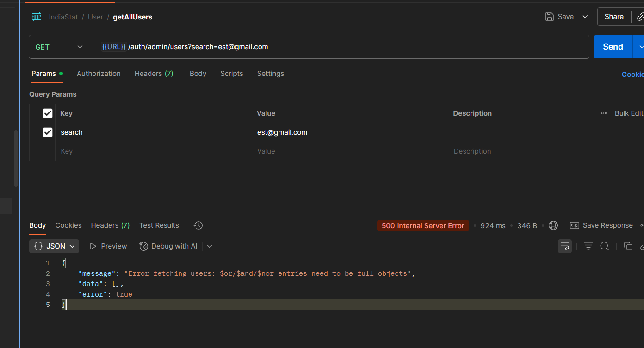The width and height of the screenshot is (644, 348).
Task: Click the response history clock icon
Action: point(198,225)
